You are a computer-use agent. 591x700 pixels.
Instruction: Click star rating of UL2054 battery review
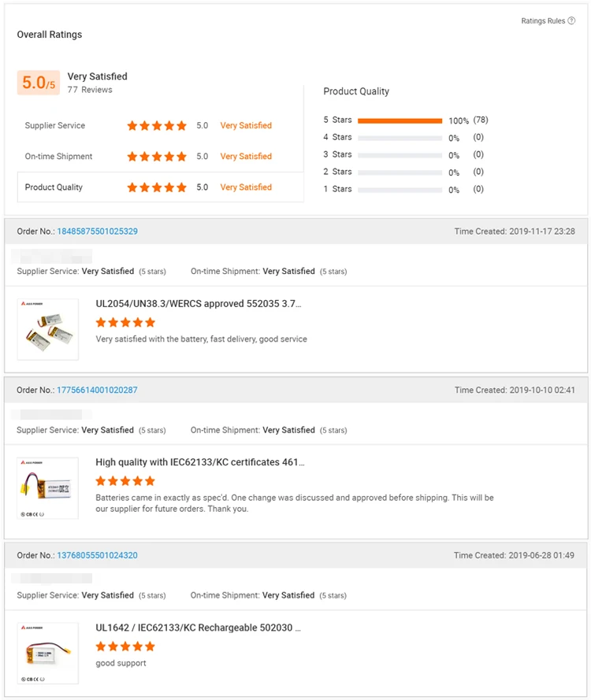[125, 322]
